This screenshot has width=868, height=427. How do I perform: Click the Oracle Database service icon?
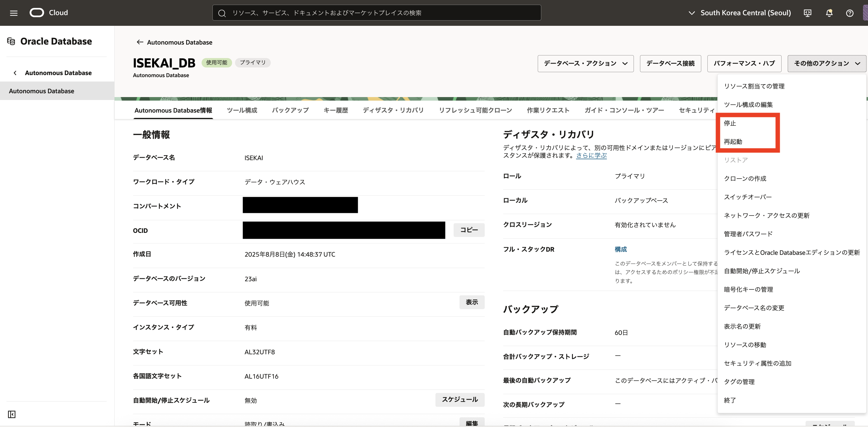tap(11, 41)
